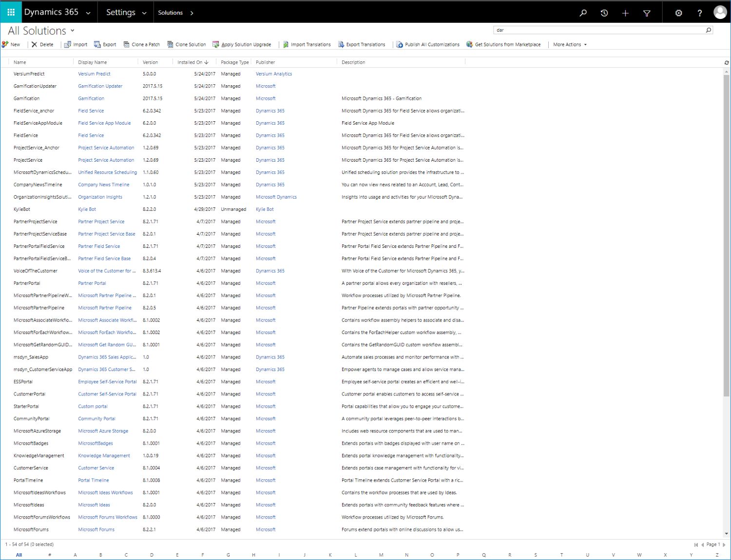Open the Microsoft Dynamics publisher link
This screenshot has height=560, width=731.
[276, 197]
